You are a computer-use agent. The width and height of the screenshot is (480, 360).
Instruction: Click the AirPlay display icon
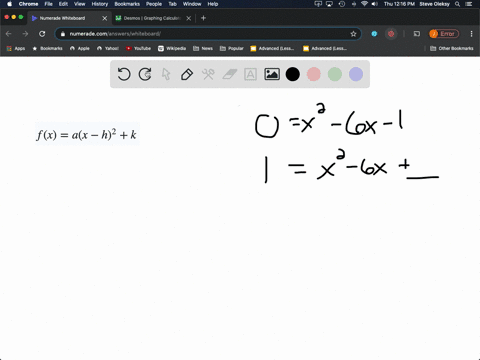[330, 4]
